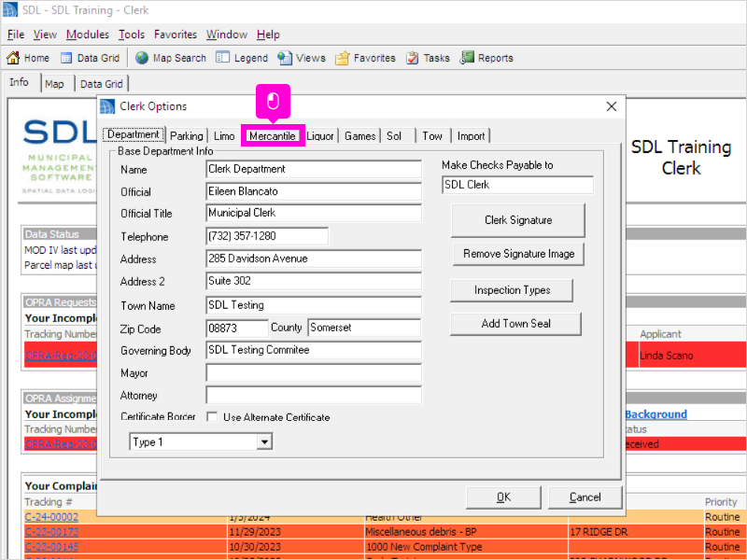747x560 pixels.
Task: Click Make Checks Payable to field
Action: [x=518, y=185]
